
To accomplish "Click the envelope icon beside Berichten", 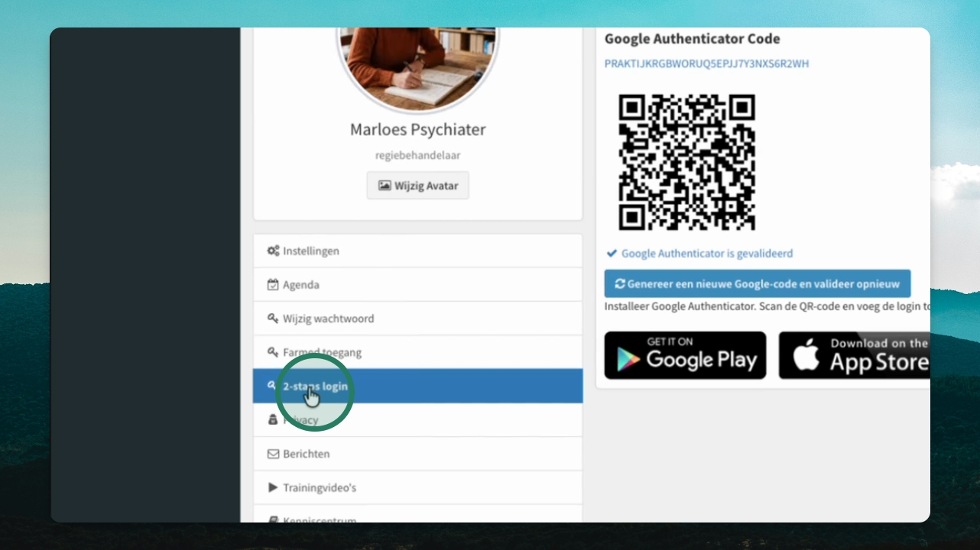I will (x=273, y=454).
